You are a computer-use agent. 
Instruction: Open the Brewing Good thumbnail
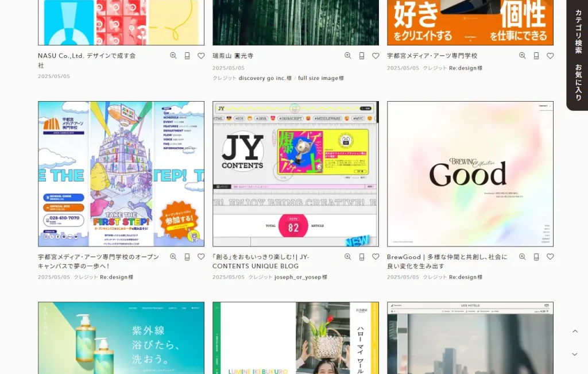click(x=470, y=173)
